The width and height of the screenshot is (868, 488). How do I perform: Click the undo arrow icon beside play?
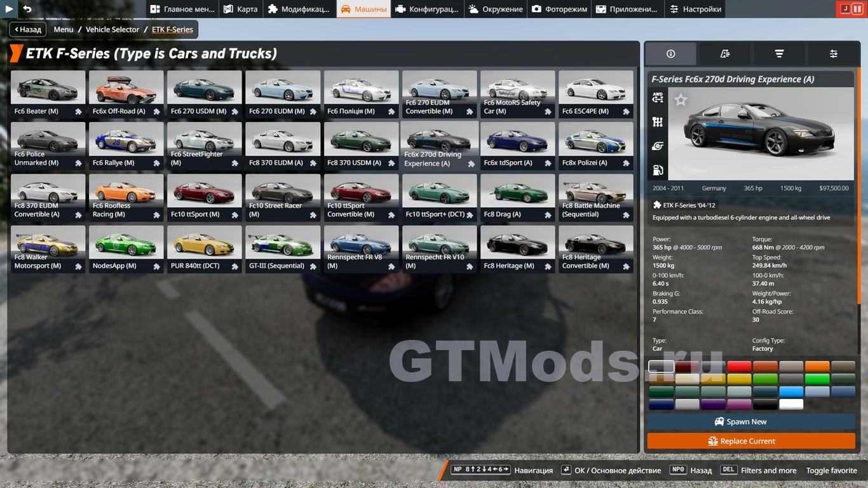coord(27,9)
